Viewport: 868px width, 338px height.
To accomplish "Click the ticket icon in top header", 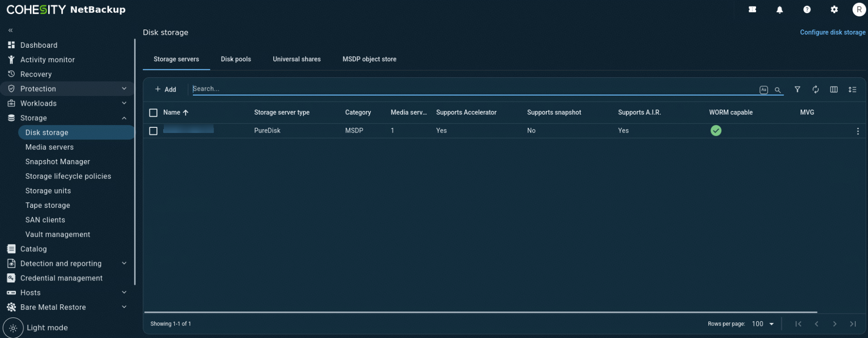I will pos(752,9).
